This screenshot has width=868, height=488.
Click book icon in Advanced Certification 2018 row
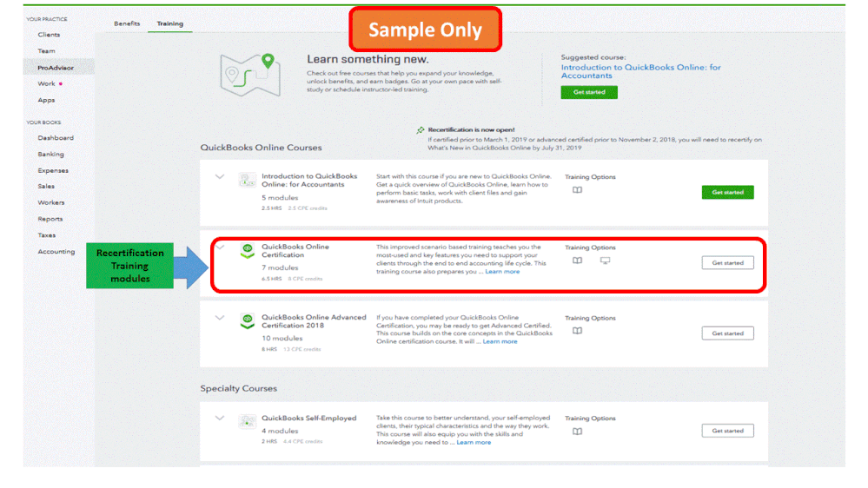(577, 331)
